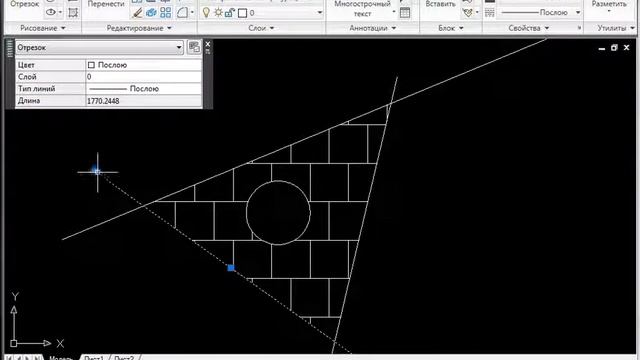Screen dimensions: 640x360
Task: Click the Длина value 1770.2448
Action: tap(144, 101)
